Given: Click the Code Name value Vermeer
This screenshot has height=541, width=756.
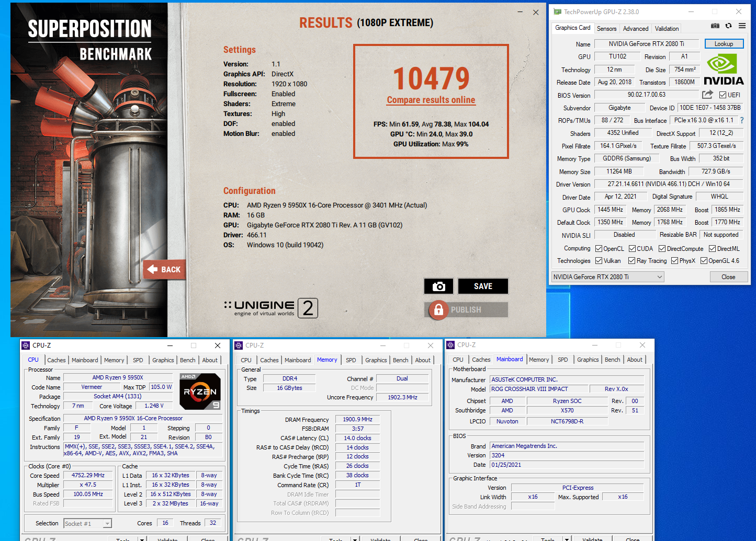Looking at the screenshot, I should pos(92,387).
